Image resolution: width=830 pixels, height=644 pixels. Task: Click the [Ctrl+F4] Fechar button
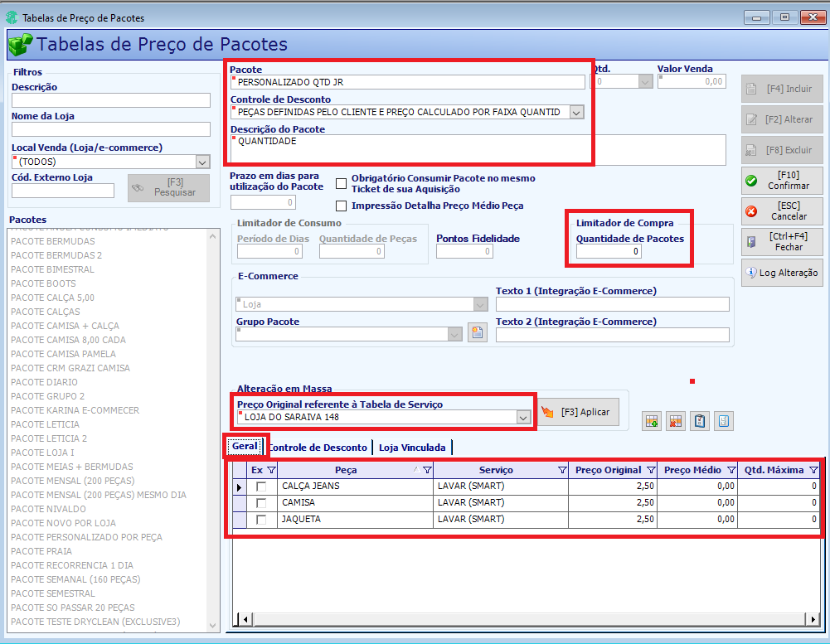point(782,242)
